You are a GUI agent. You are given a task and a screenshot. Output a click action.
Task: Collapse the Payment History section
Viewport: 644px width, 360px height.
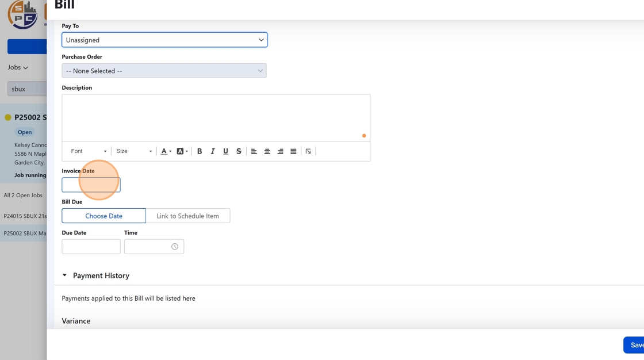click(x=64, y=275)
